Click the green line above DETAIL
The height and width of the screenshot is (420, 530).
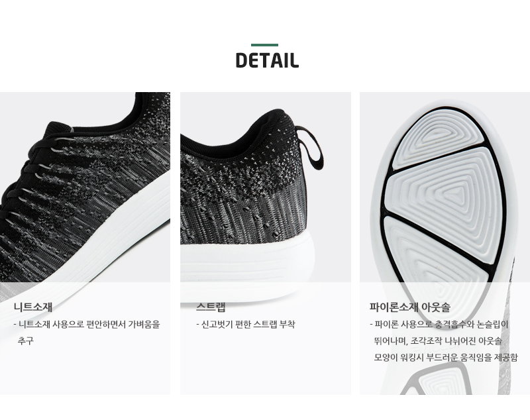264,45
